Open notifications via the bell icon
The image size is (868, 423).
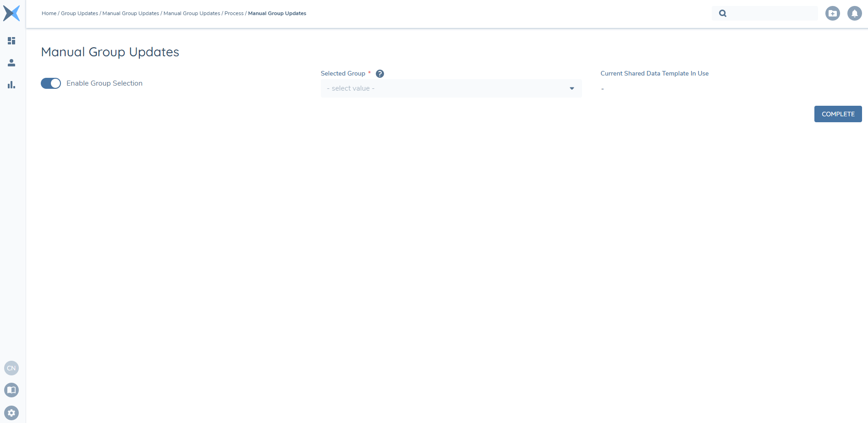point(854,13)
